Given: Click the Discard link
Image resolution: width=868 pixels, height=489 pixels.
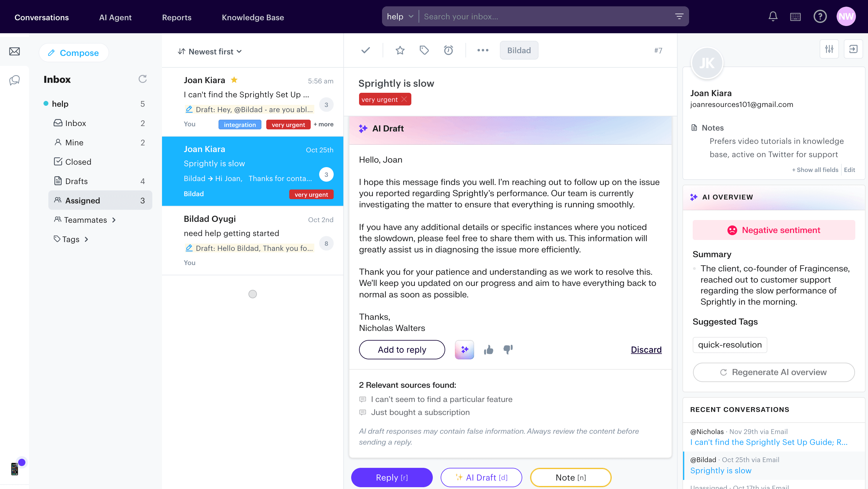Looking at the screenshot, I should (x=646, y=349).
